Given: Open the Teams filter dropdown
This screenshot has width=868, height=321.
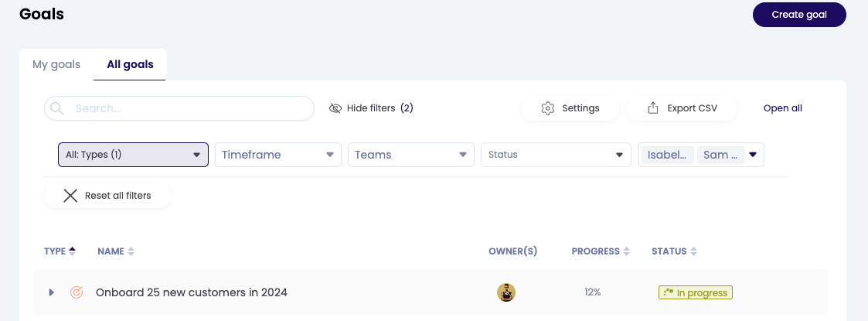Looking at the screenshot, I should tap(411, 155).
